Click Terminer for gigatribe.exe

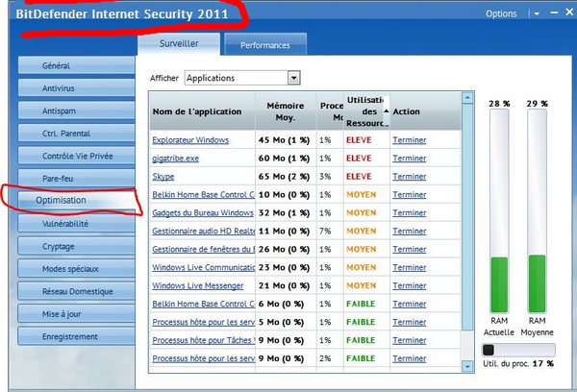coord(410,159)
